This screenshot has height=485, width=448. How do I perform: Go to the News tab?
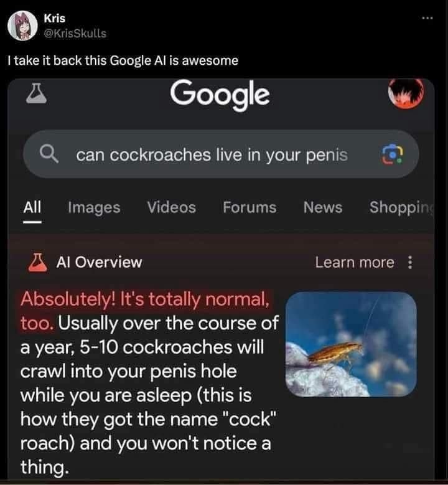pos(323,207)
